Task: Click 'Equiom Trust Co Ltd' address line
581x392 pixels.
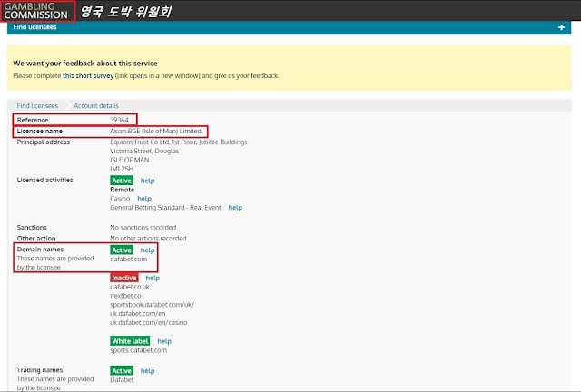Action: pos(179,142)
